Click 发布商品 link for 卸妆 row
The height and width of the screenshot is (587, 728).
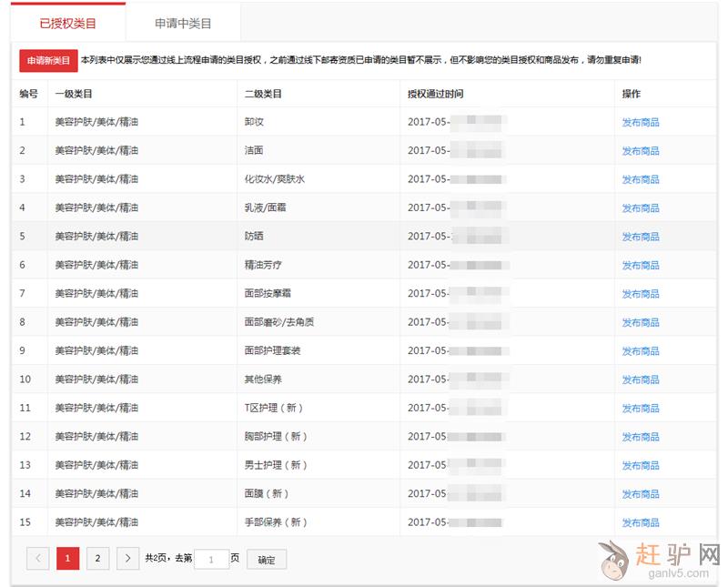[641, 122]
